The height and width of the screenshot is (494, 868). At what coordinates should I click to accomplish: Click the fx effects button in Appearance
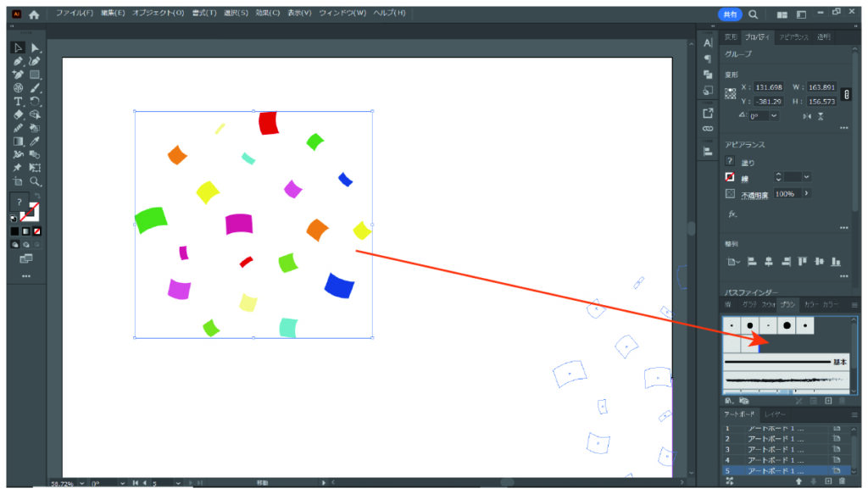[732, 214]
